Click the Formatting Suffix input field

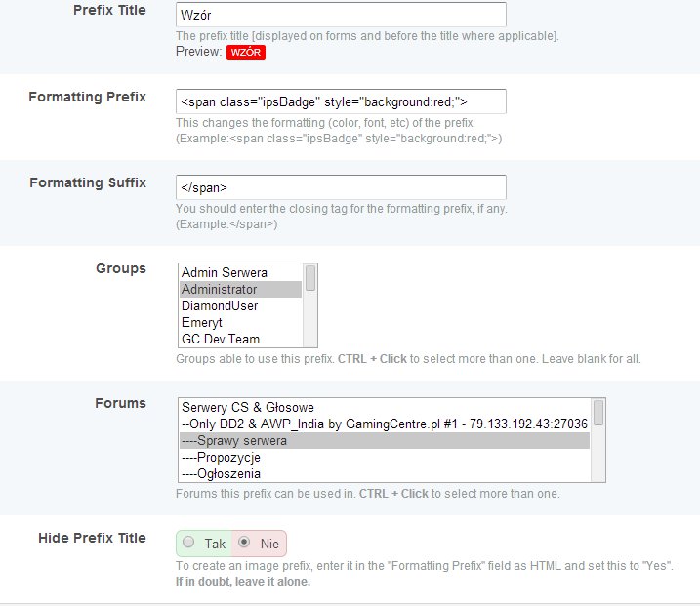pos(341,186)
